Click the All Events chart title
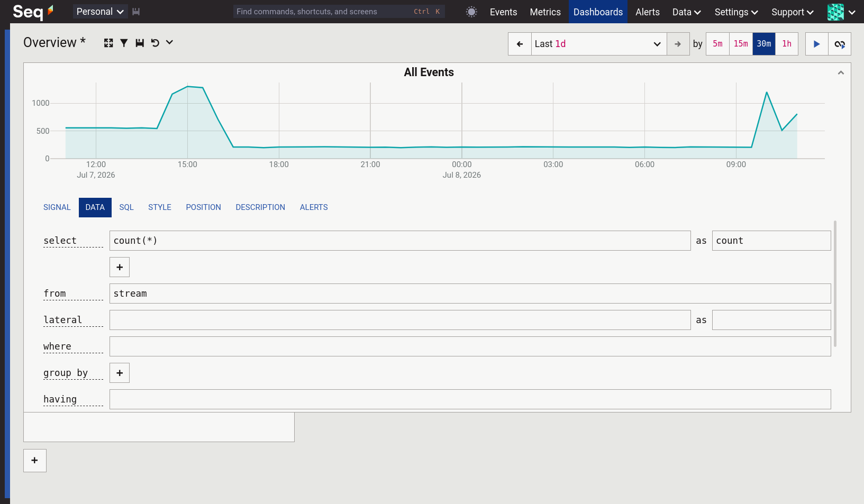864x504 pixels. coord(429,72)
